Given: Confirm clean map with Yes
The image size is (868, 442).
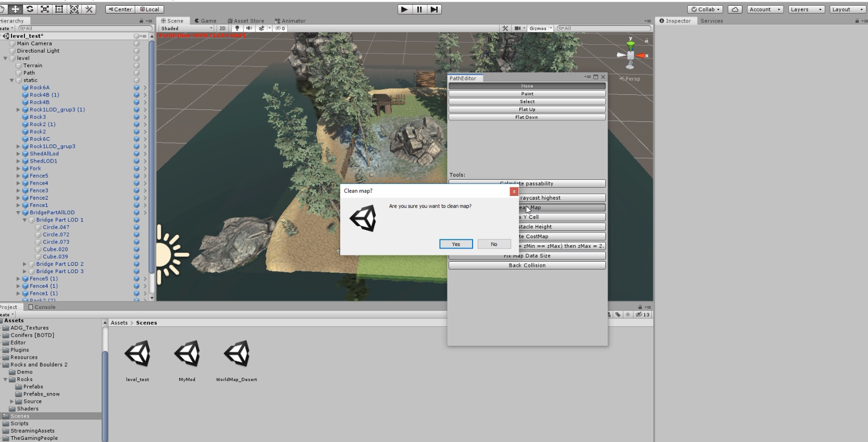Looking at the screenshot, I should 456,244.
